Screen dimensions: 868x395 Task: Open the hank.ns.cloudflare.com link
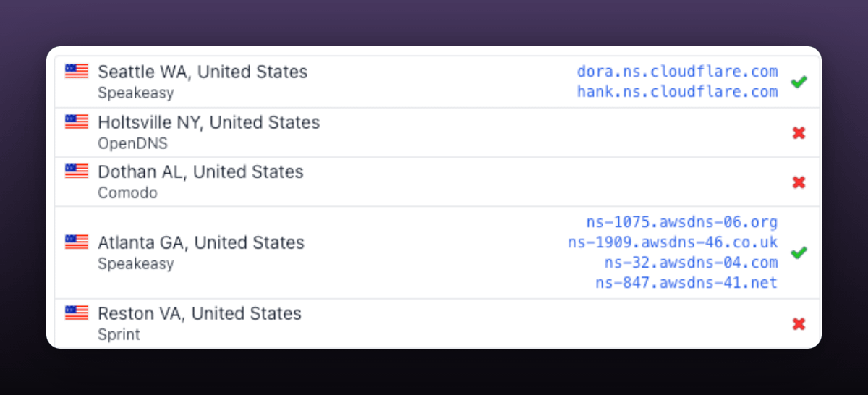[x=677, y=92]
